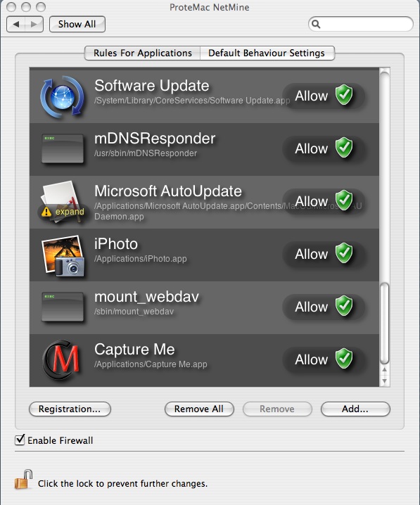The height and width of the screenshot is (505, 420).
Task: Click the scrollbar down arrow
Action: coord(384,381)
